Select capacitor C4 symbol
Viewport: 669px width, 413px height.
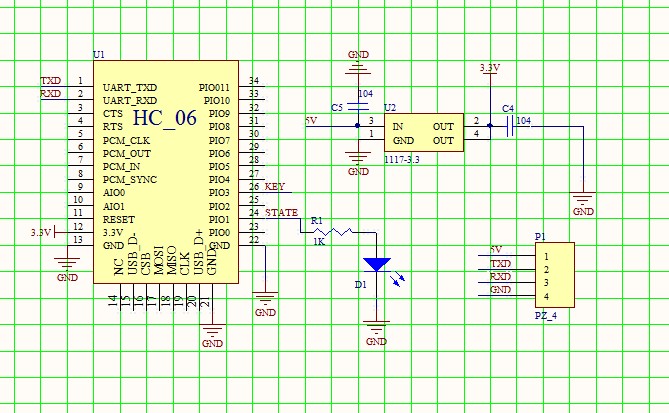tap(510, 126)
